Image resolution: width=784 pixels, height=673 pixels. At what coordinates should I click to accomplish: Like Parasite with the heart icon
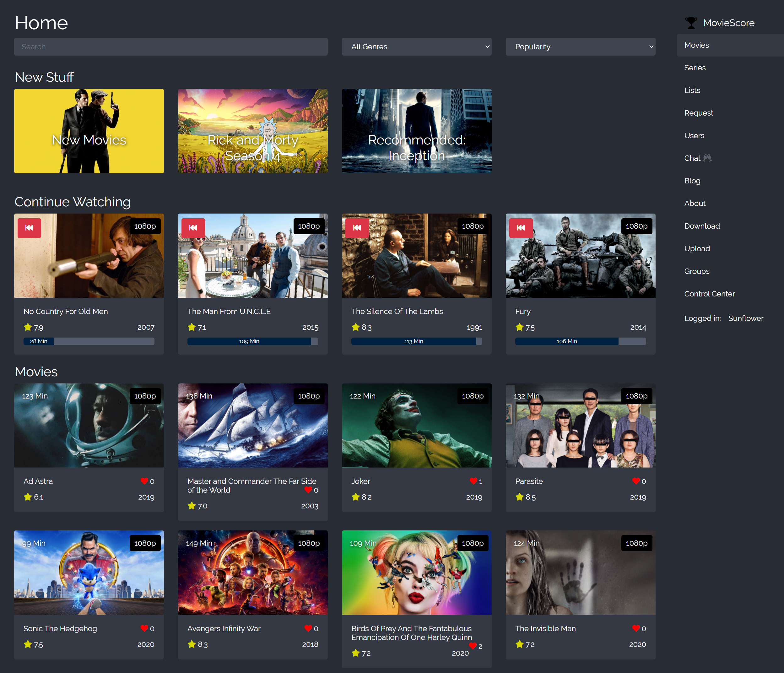(636, 481)
